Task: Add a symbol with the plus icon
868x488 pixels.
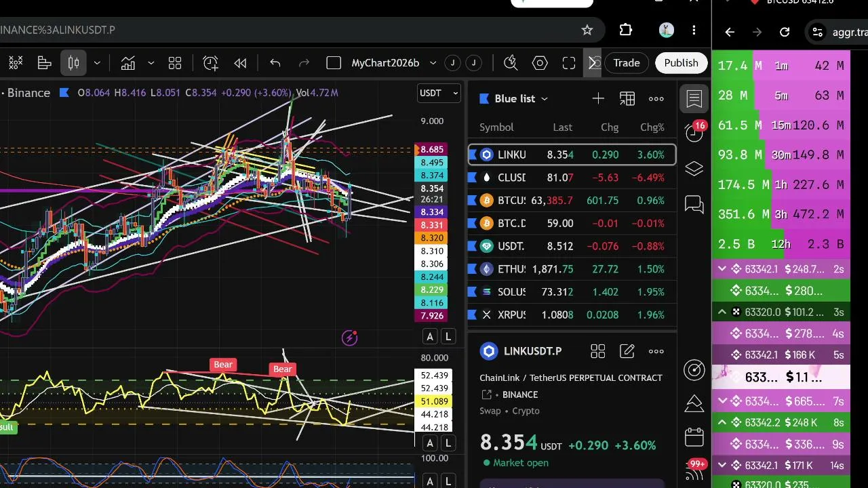Action: [x=598, y=99]
